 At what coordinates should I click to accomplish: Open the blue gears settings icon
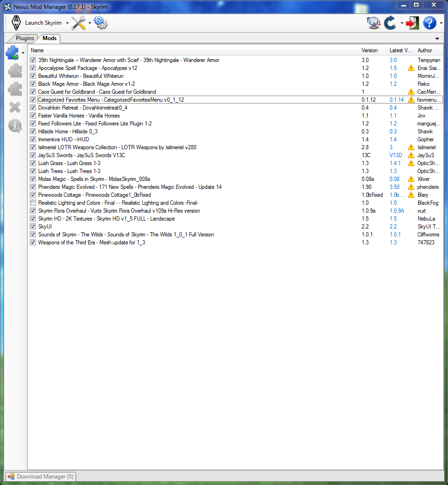pos(101,23)
